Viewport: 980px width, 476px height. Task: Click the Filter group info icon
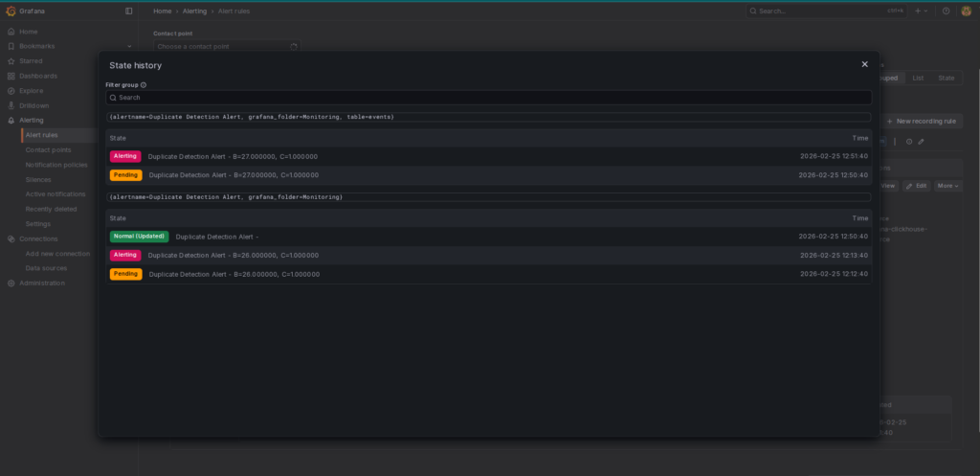point(144,85)
